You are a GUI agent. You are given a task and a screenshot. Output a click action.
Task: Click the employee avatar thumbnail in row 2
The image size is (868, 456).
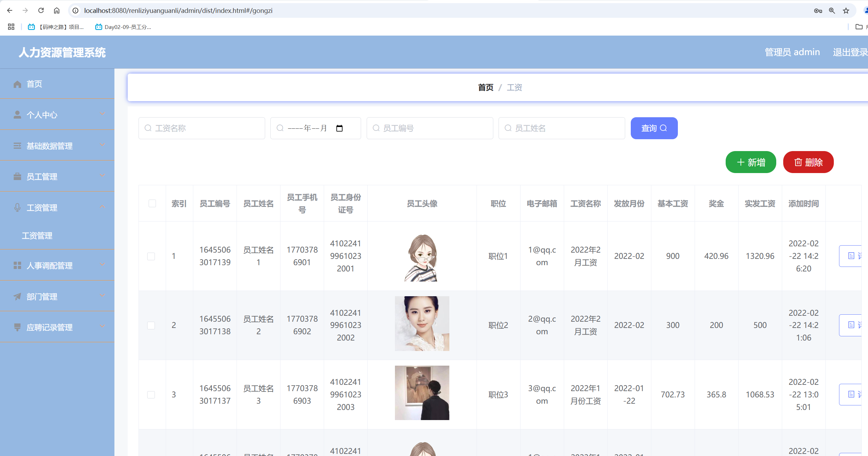coord(422,323)
